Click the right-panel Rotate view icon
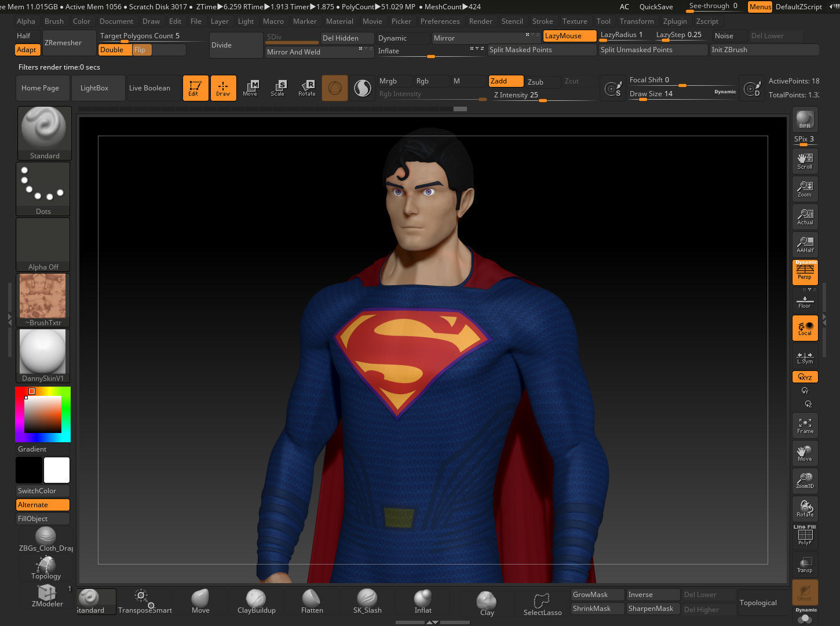This screenshot has height=626, width=840. [805, 509]
